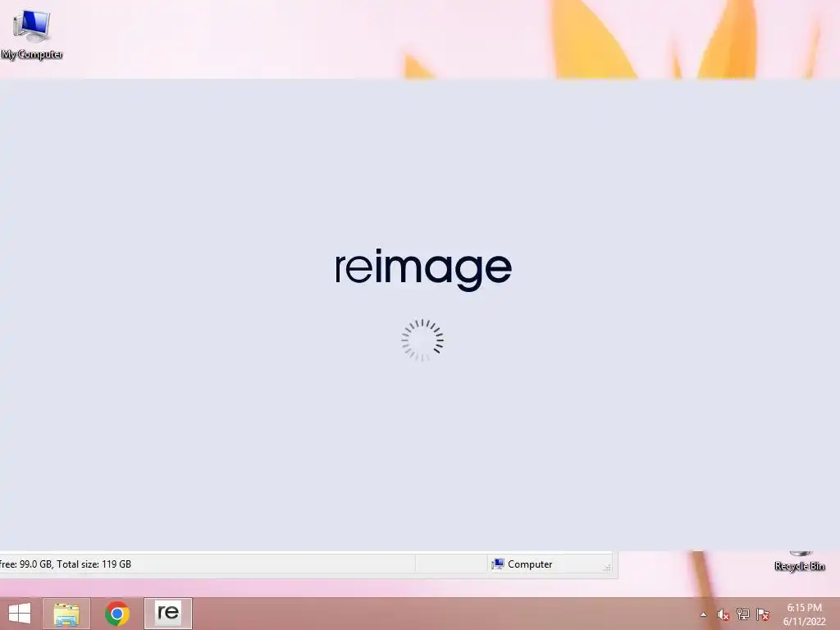
Task: Click the muted volume tray icon
Action: [723, 614]
